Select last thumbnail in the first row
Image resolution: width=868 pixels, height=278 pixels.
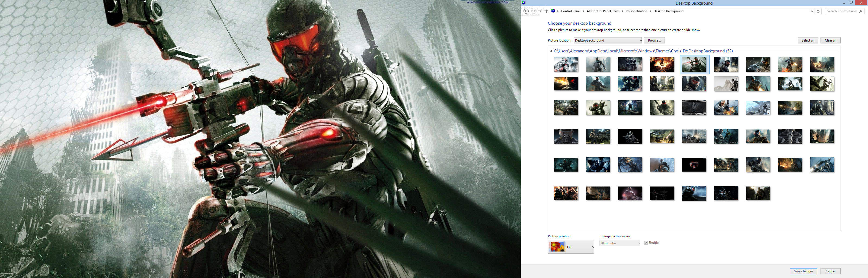[x=822, y=64]
